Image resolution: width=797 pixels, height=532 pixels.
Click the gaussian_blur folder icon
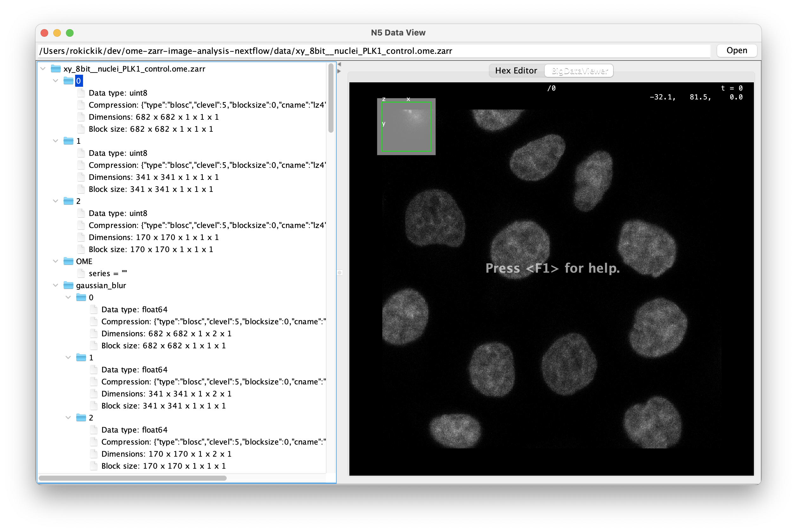click(68, 285)
